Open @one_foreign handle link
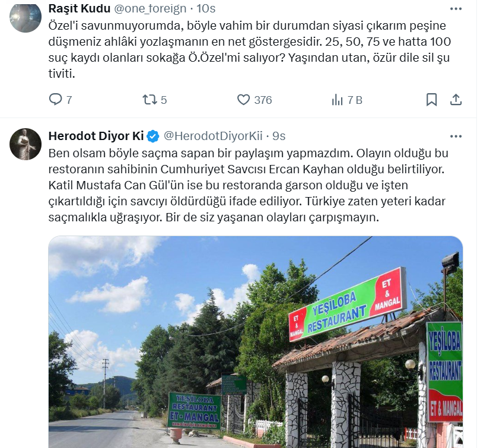The width and height of the screenshot is (493, 448). pyautogui.click(x=150, y=8)
